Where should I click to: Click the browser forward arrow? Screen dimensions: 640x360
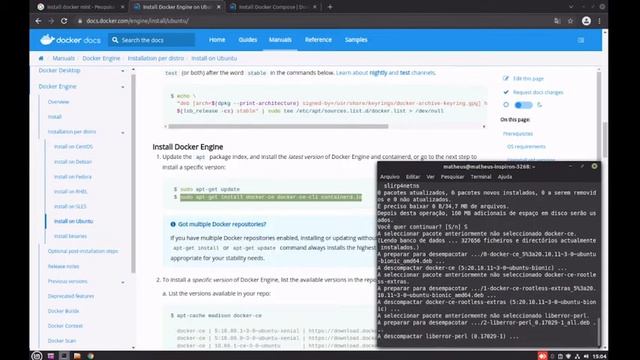(x=51, y=21)
